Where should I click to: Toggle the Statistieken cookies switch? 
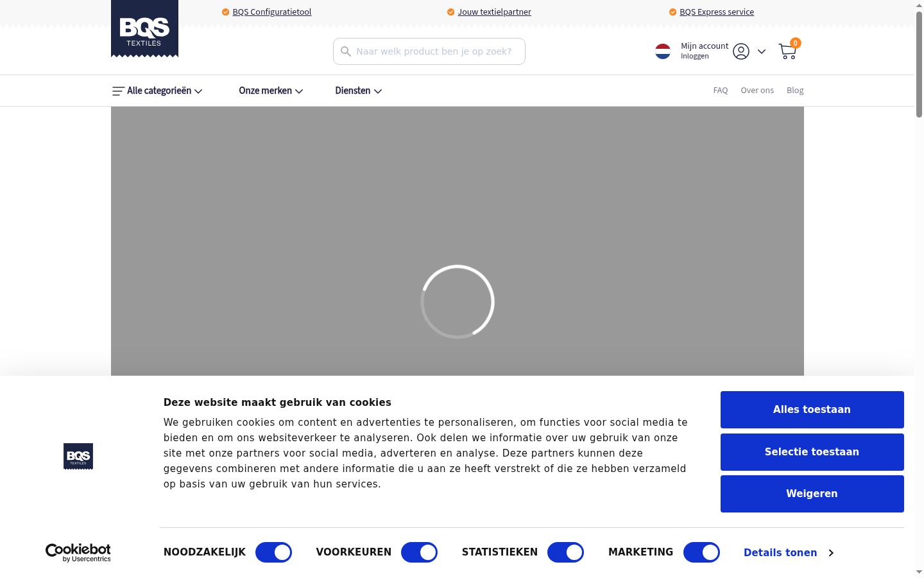tap(566, 552)
